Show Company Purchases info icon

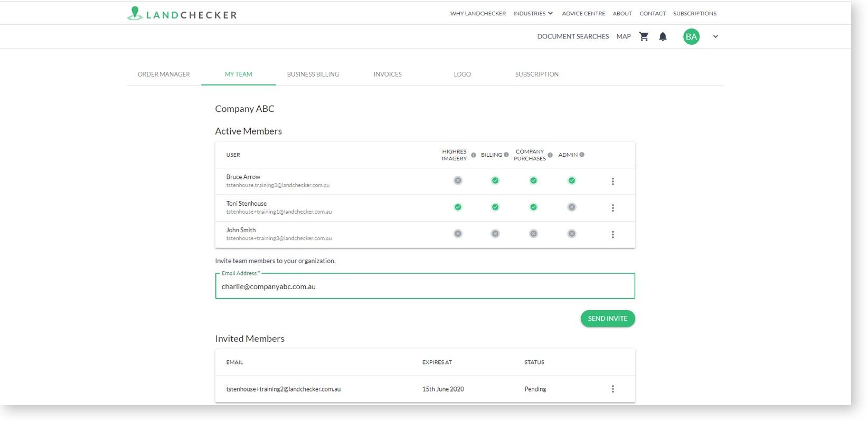(x=550, y=155)
